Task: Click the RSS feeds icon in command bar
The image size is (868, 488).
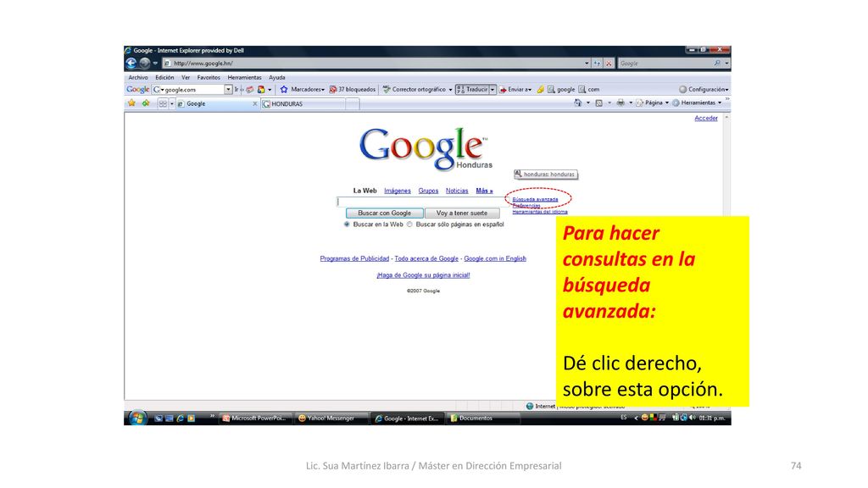Action: pos(599,103)
